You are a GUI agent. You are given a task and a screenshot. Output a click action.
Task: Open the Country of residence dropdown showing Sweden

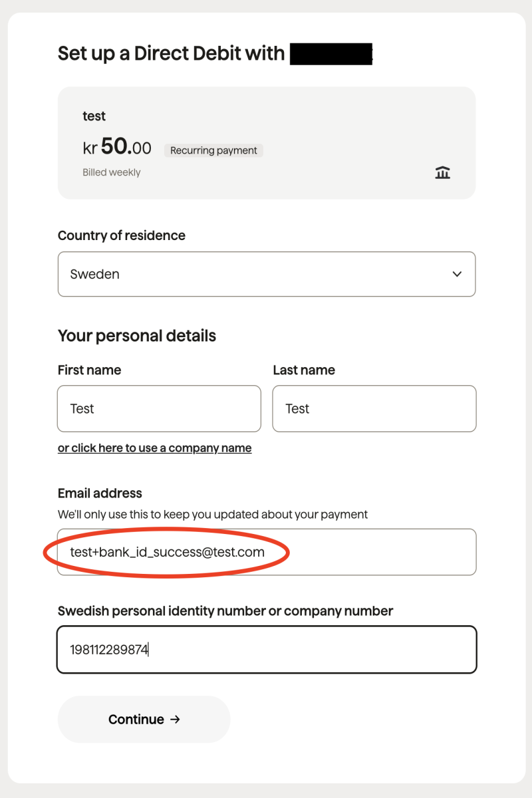coord(266,274)
